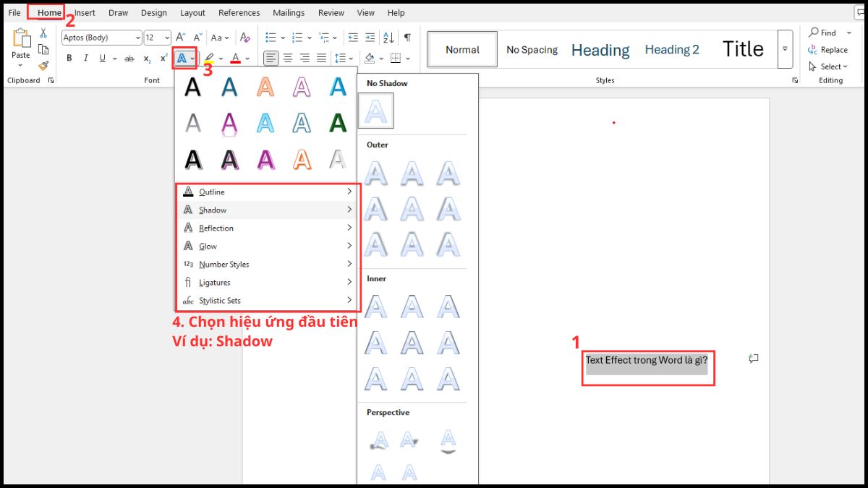Toggle Italic formatting
Screen dimensions: 868x488
[x=86, y=59]
